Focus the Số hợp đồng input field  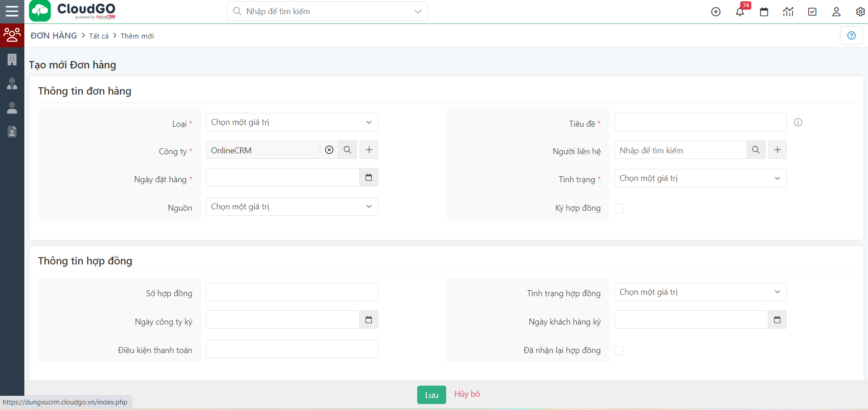click(x=292, y=292)
